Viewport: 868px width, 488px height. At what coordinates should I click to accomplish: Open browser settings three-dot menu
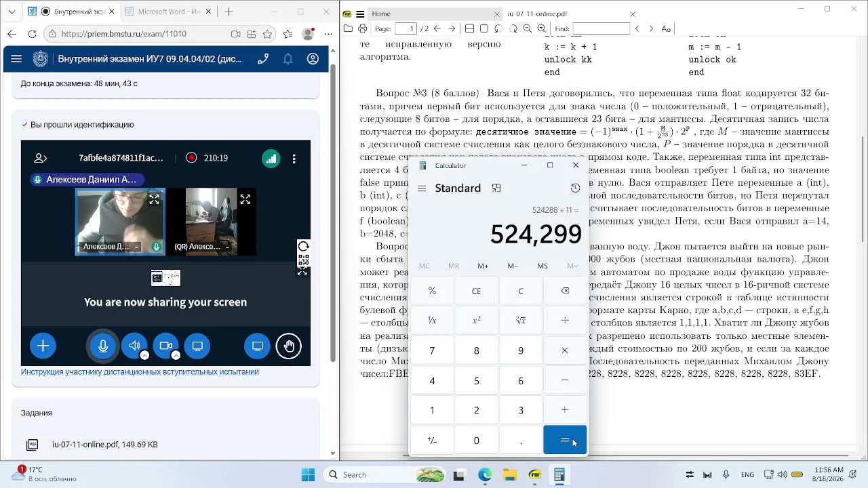[328, 34]
